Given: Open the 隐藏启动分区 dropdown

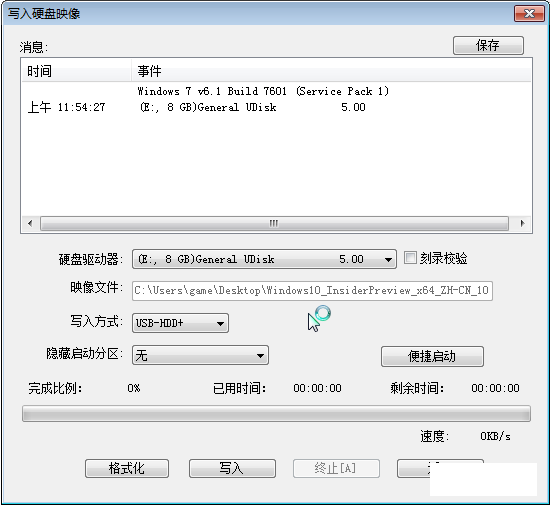Looking at the screenshot, I should [200, 355].
